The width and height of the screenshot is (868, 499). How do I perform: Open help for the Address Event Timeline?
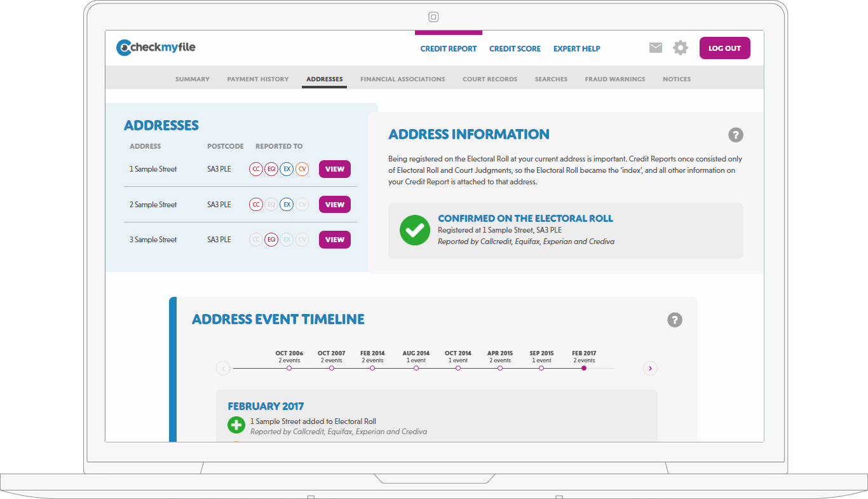674,320
